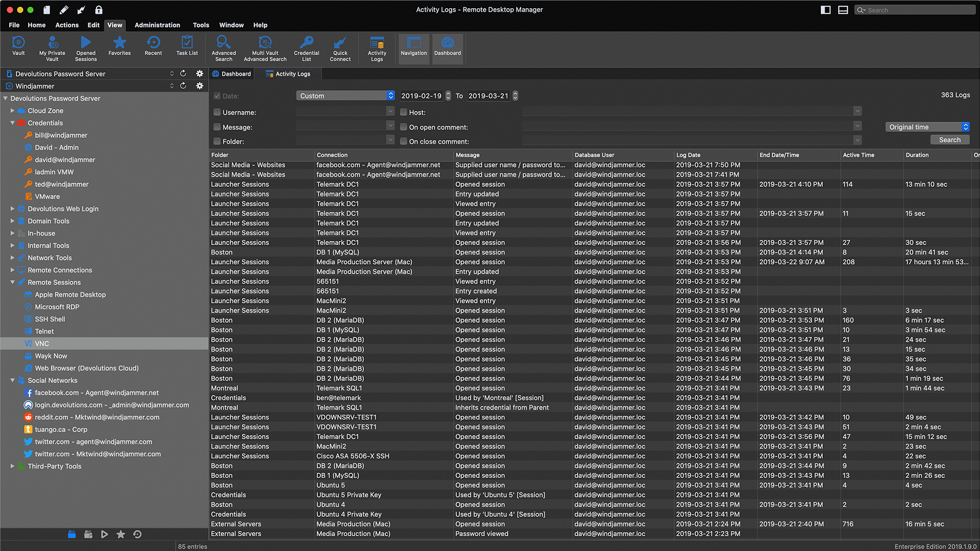Switch to the Dashboard tab
Screen dimensions: 980x551
tap(232, 74)
